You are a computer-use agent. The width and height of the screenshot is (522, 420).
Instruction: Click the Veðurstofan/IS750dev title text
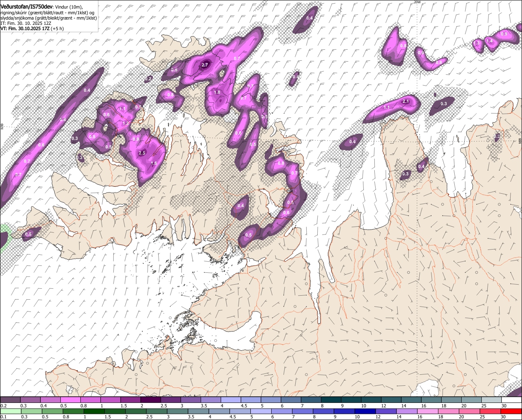27,7
